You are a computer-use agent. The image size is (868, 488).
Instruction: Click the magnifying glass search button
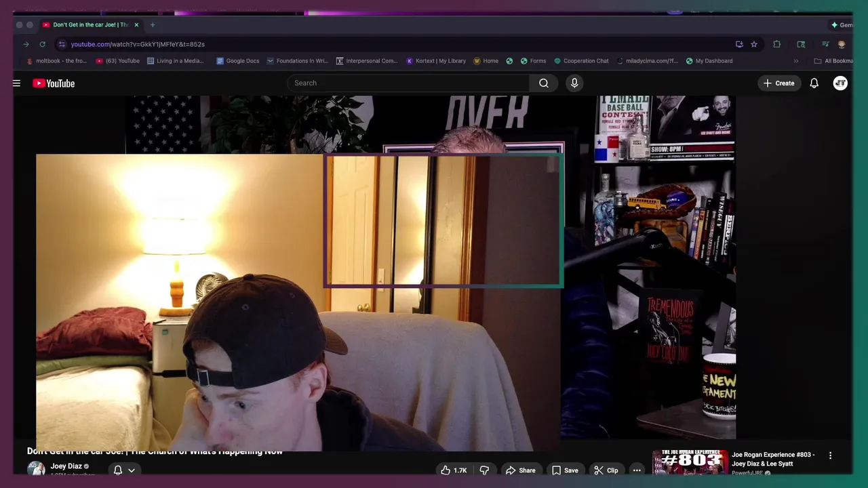(544, 83)
